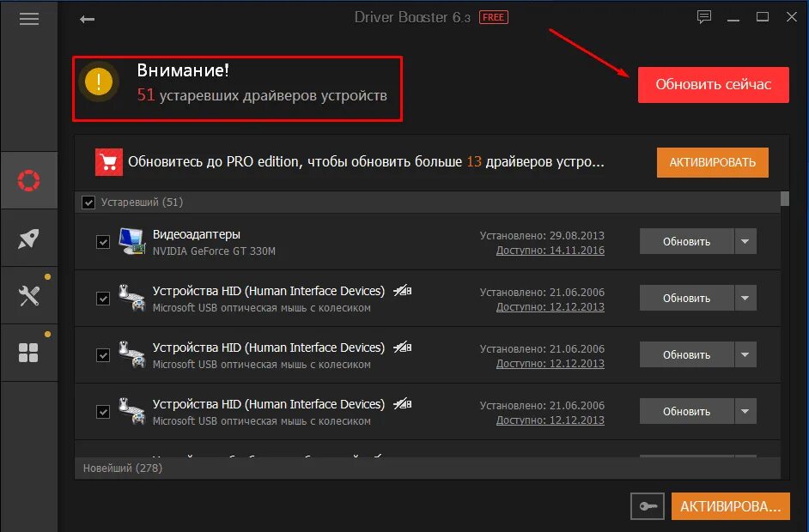Expand the Новейший (278) section
This screenshot has width=809, height=532.
427,469
